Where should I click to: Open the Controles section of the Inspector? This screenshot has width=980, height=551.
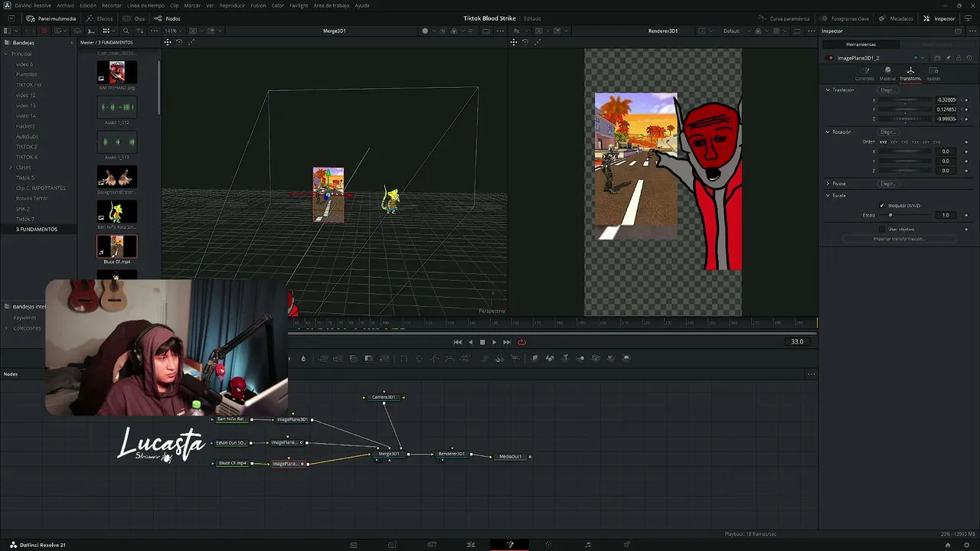tap(864, 73)
